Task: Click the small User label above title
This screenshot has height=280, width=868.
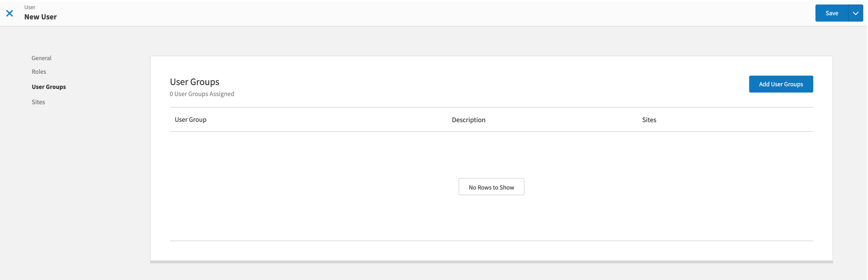Action: click(x=30, y=7)
